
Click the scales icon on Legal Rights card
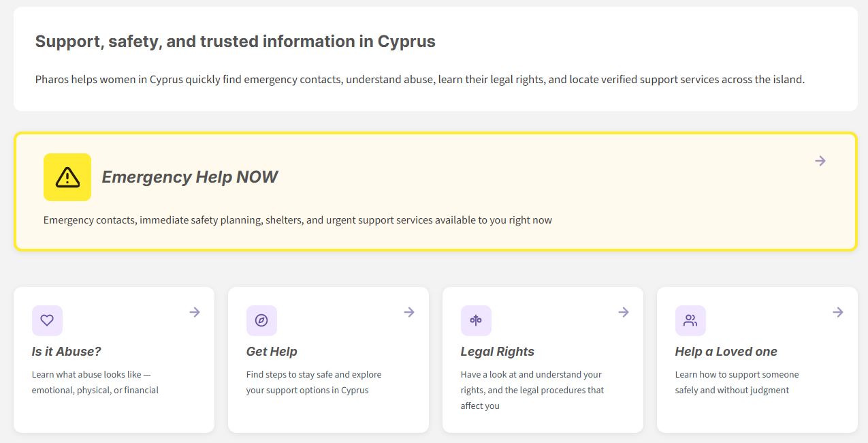point(476,320)
